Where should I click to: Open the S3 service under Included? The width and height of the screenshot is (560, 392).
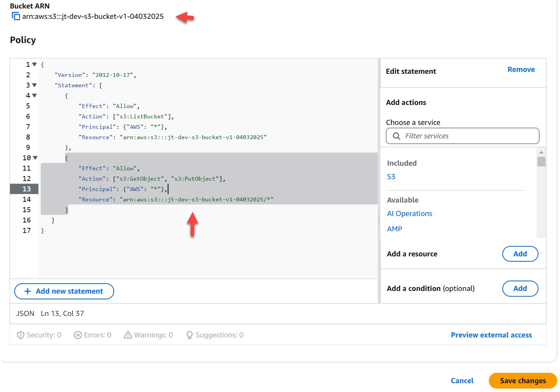(391, 176)
